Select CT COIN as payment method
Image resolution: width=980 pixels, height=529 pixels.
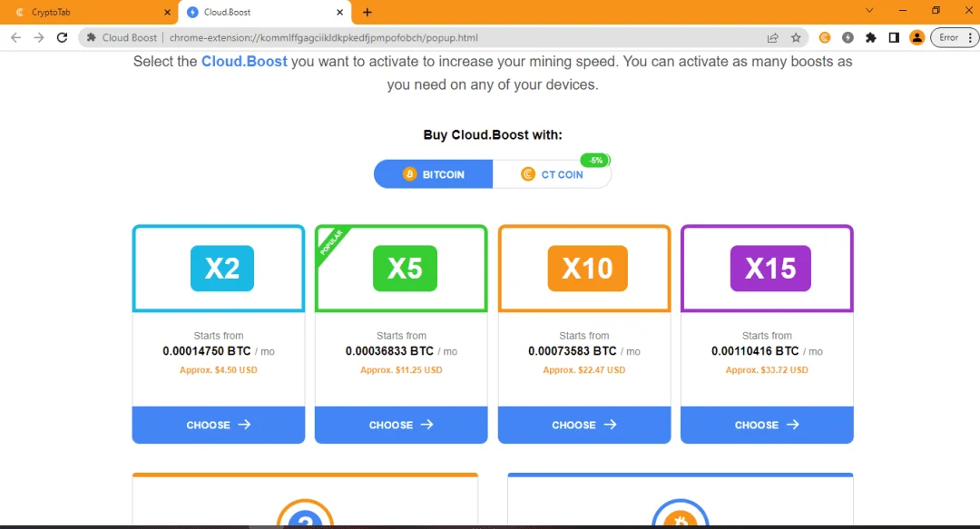coord(552,174)
